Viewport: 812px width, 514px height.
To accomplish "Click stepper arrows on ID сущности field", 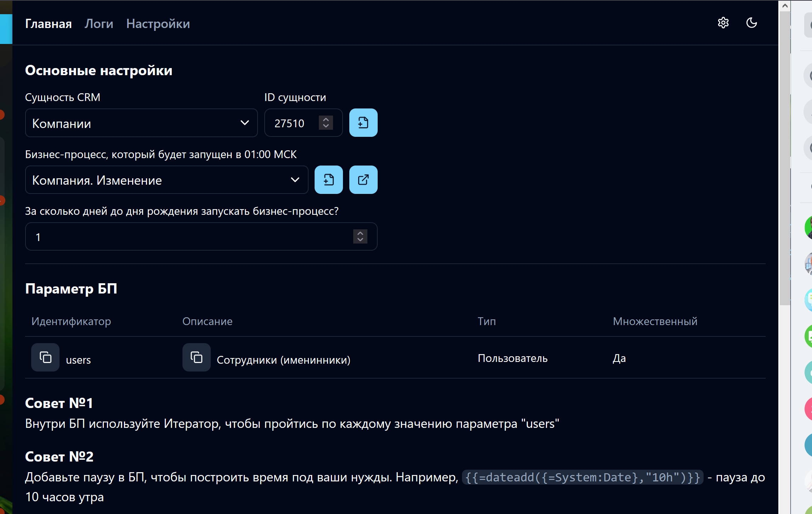I will pos(326,123).
